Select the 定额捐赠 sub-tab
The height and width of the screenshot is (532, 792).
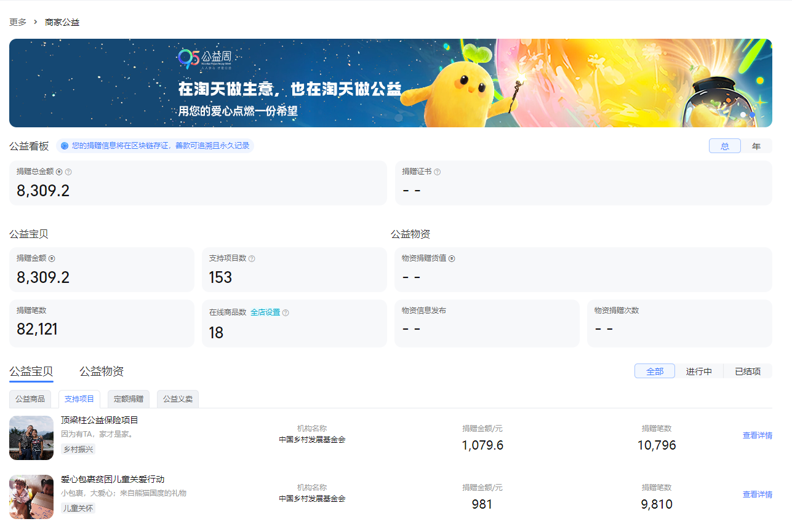[129, 399]
